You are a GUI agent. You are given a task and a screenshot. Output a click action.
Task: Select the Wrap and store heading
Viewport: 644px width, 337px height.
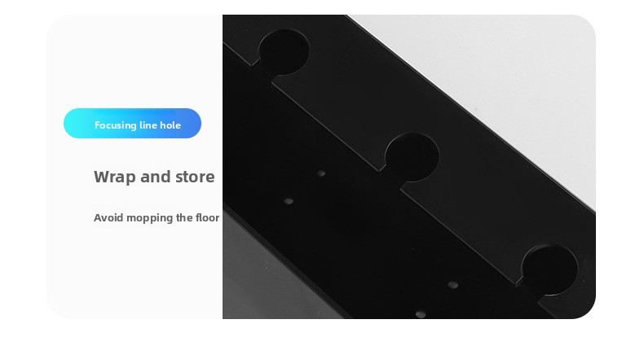[154, 177]
